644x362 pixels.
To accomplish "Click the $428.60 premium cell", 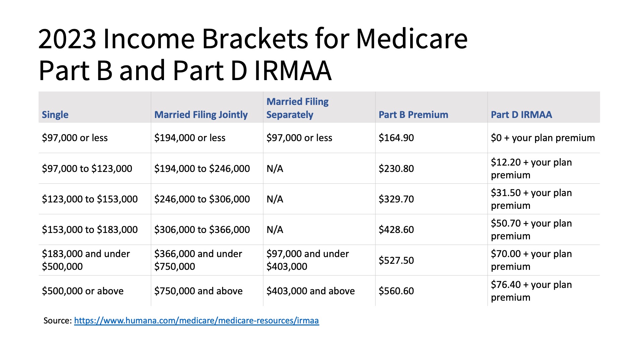I will tap(396, 230).
